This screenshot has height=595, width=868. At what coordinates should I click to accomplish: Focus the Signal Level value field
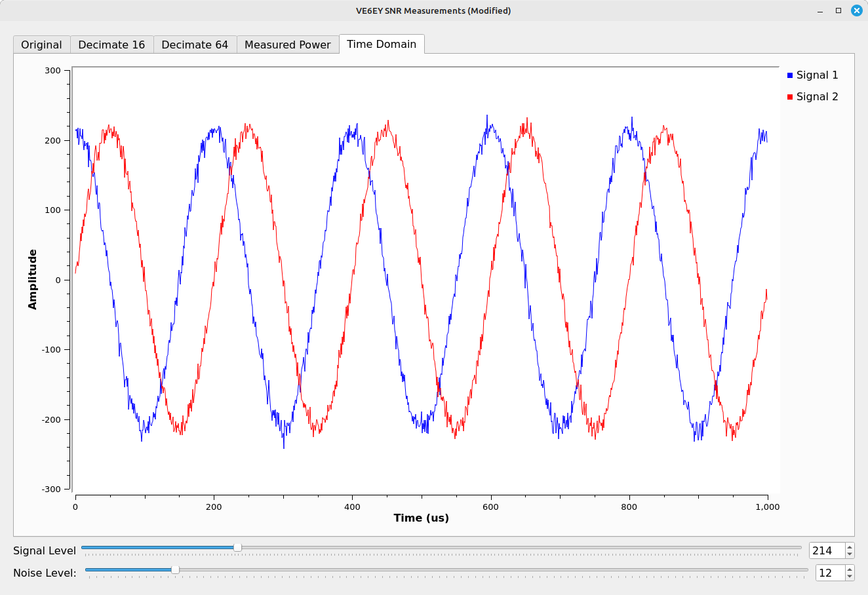pyautogui.click(x=826, y=551)
